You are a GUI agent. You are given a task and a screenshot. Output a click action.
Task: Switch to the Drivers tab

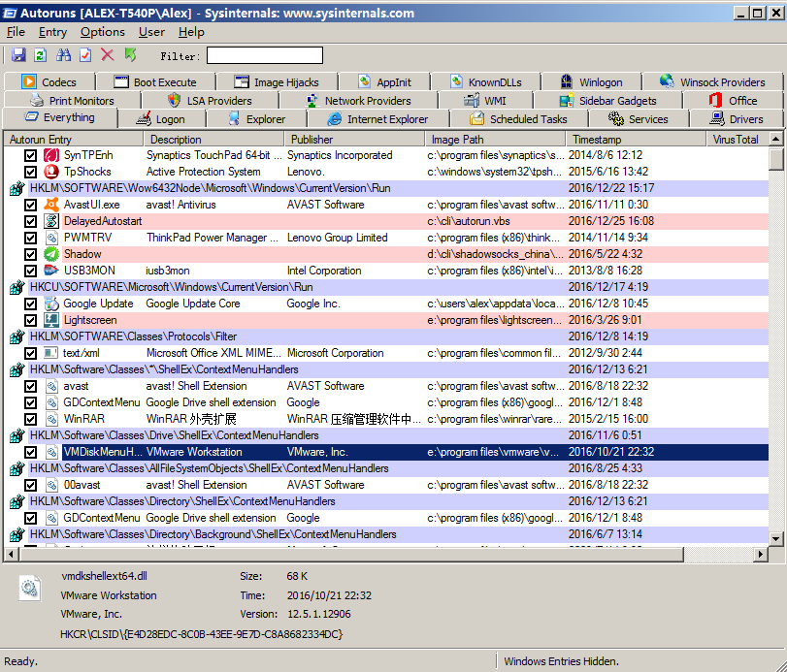tap(737, 119)
